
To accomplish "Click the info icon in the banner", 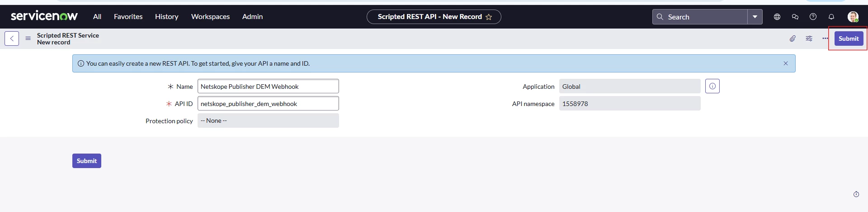I will pyautogui.click(x=81, y=63).
